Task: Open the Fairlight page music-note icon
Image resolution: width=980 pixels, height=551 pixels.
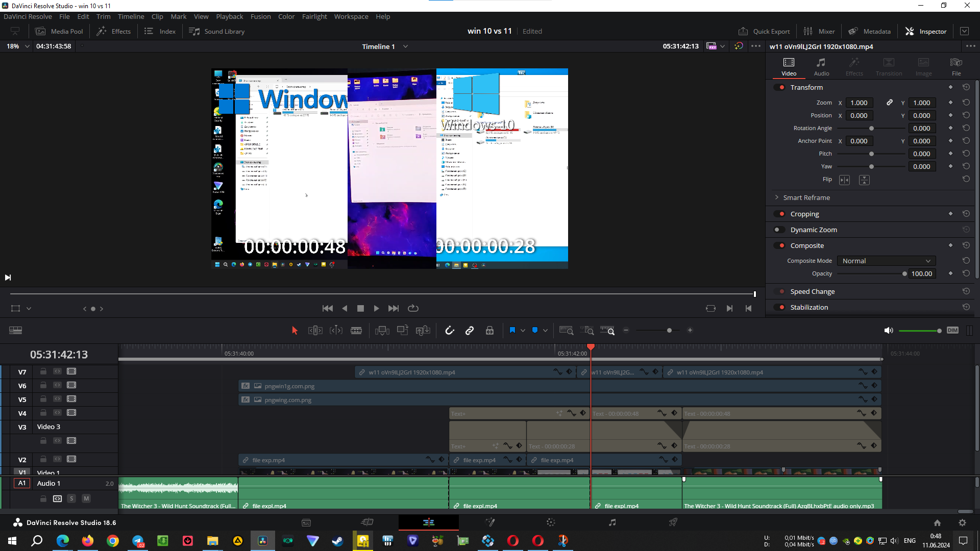Action: coord(612,522)
